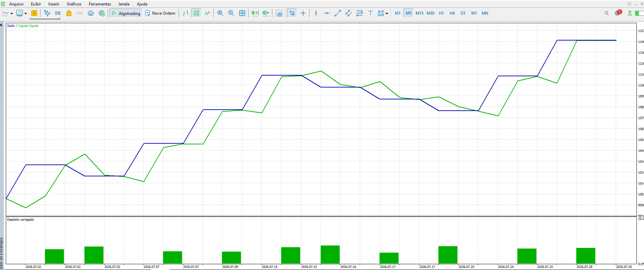Open the Gráficos menu
This screenshot has width=644, height=270.
click(x=74, y=4)
